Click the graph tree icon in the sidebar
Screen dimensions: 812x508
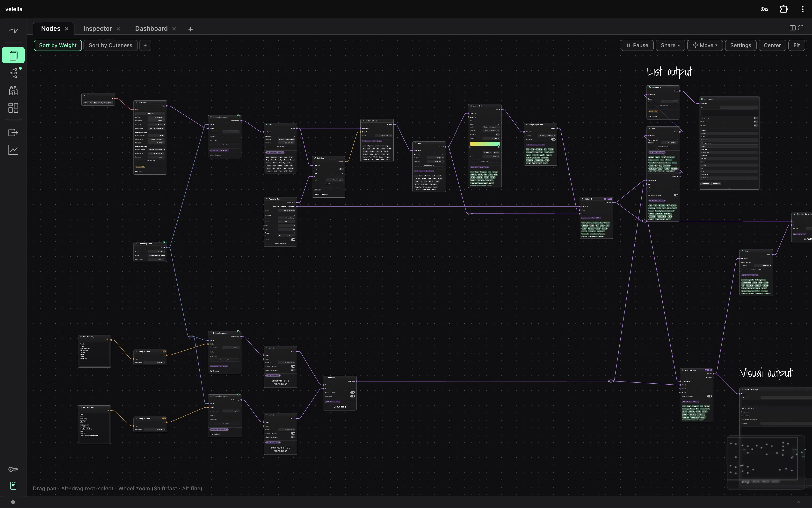click(x=14, y=73)
